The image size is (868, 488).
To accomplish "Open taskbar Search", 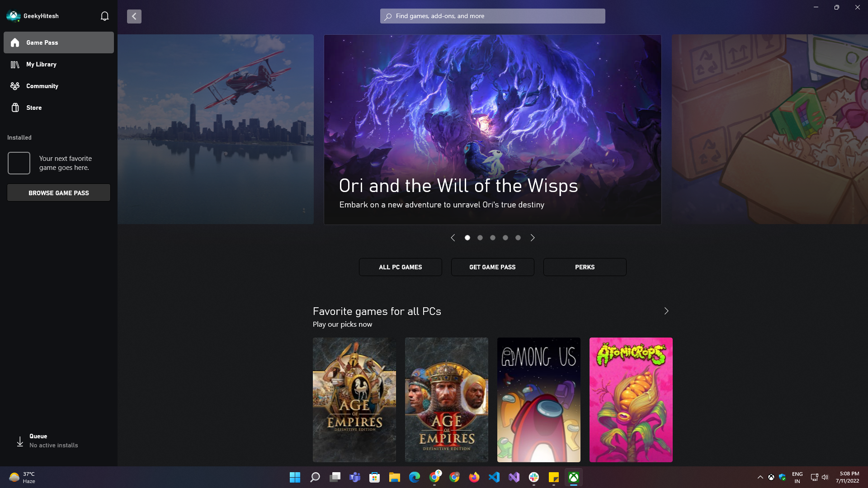I will click(x=315, y=477).
